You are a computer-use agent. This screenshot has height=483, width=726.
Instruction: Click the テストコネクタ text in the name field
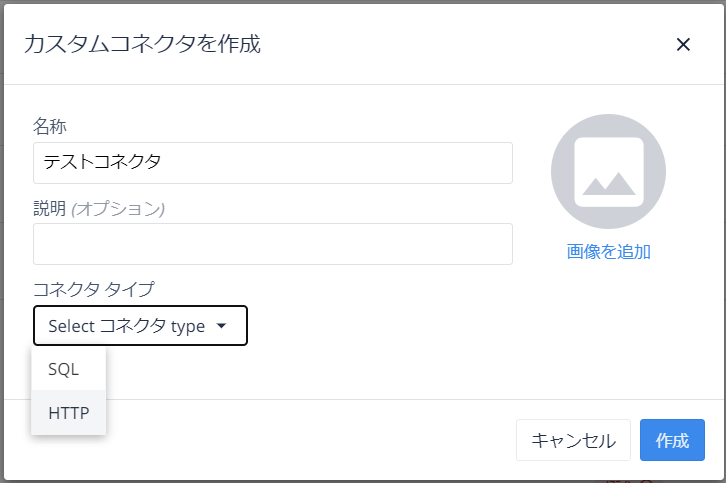click(102, 162)
